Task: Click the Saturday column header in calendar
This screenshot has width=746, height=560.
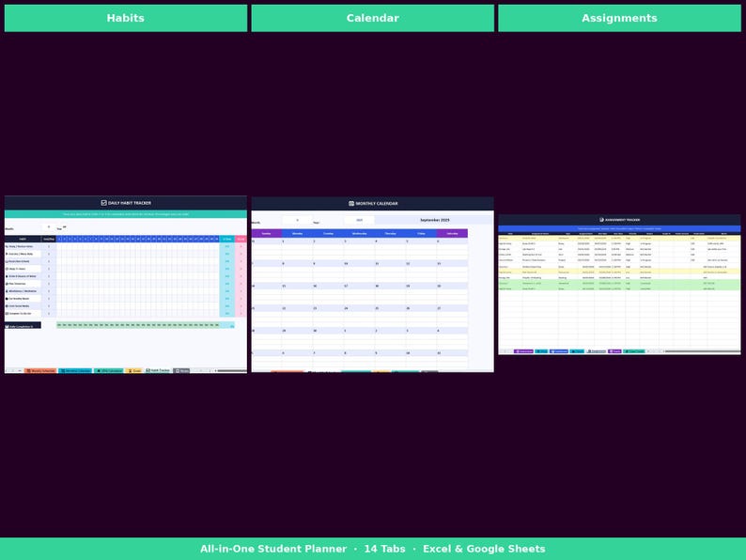Action: click(452, 233)
